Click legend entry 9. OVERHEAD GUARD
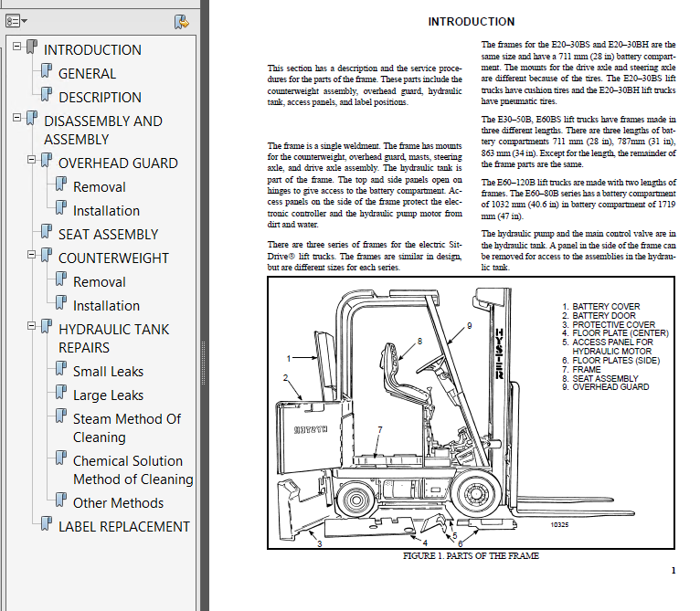Image resolution: width=700 pixels, height=611 pixels. 605,387
